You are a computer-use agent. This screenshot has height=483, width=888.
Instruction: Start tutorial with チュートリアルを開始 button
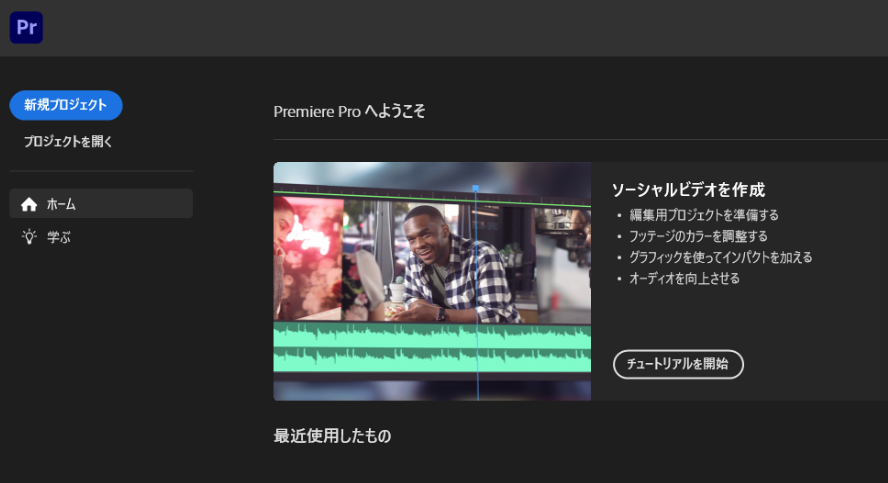[x=678, y=364]
